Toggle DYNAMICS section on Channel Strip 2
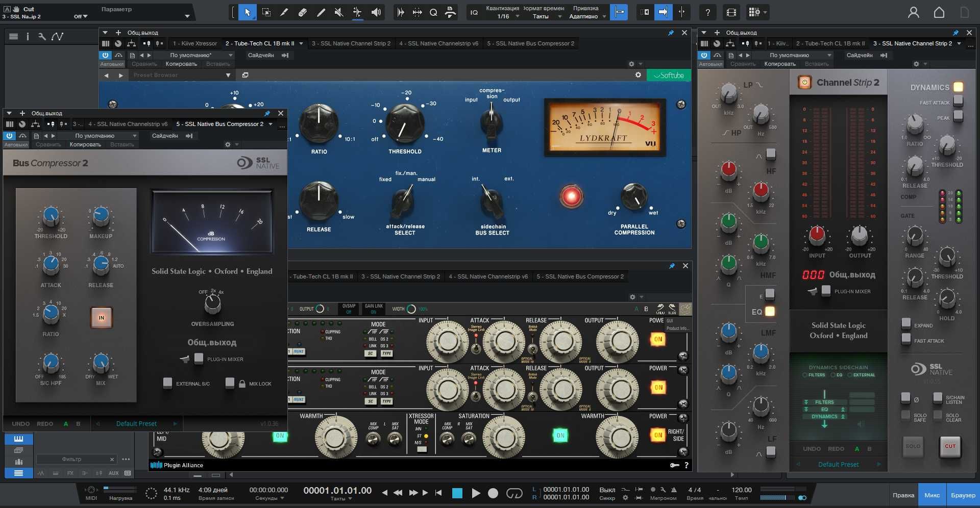The image size is (980, 508). pyautogui.click(x=958, y=87)
